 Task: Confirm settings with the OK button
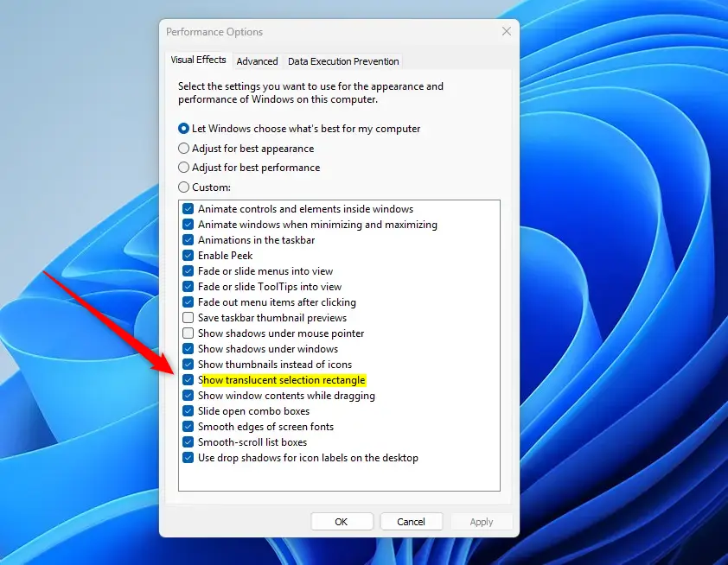click(342, 522)
